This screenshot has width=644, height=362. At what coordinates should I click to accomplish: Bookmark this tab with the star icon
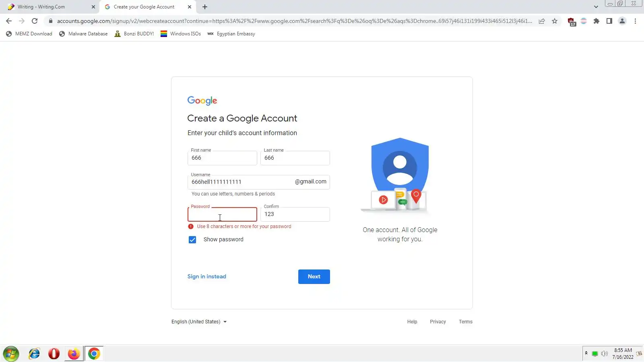555,21
